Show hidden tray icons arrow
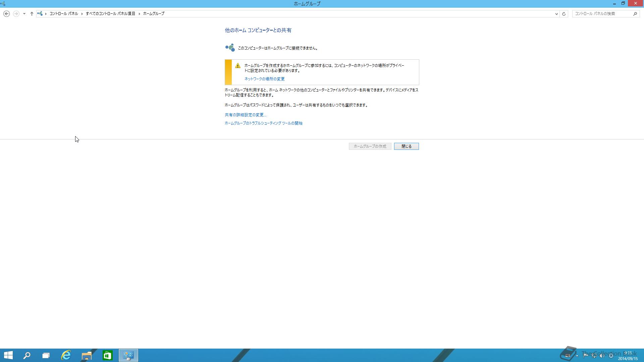644x362 pixels. (577, 356)
